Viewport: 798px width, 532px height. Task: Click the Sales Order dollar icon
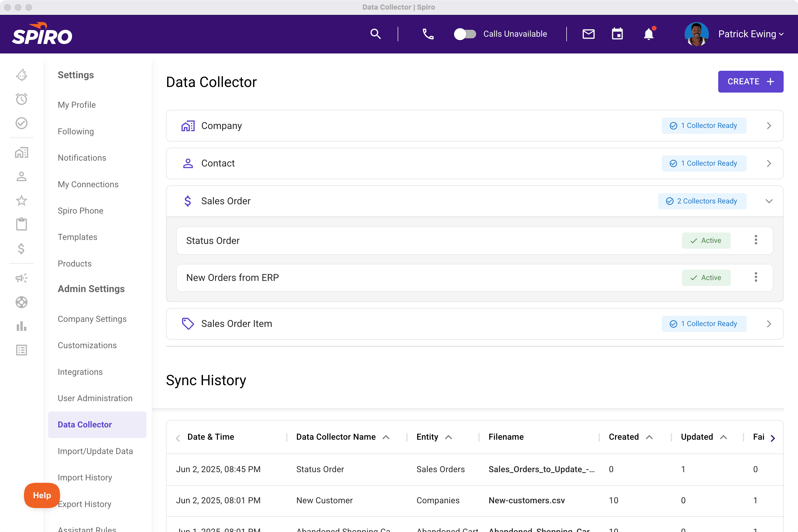click(188, 201)
